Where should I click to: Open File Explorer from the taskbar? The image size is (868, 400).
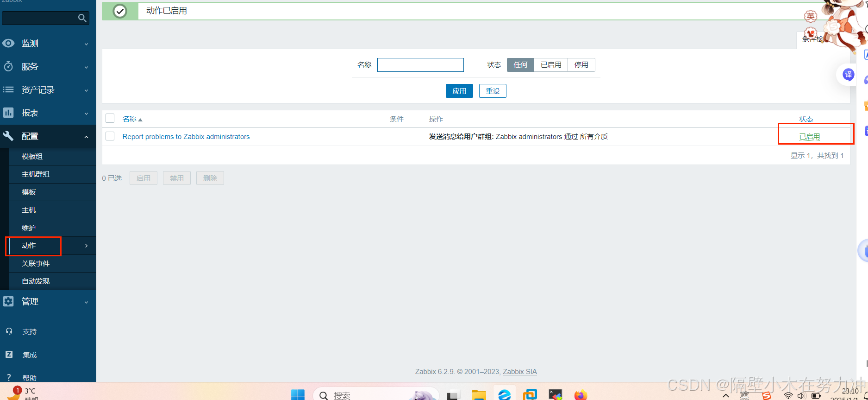pyautogui.click(x=479, y=395)
